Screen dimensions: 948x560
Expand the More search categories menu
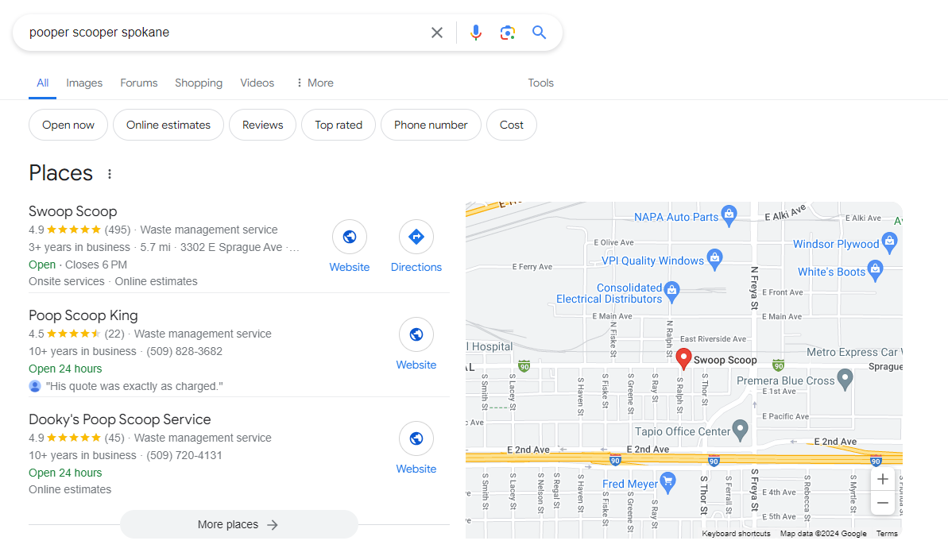(315, 83)
